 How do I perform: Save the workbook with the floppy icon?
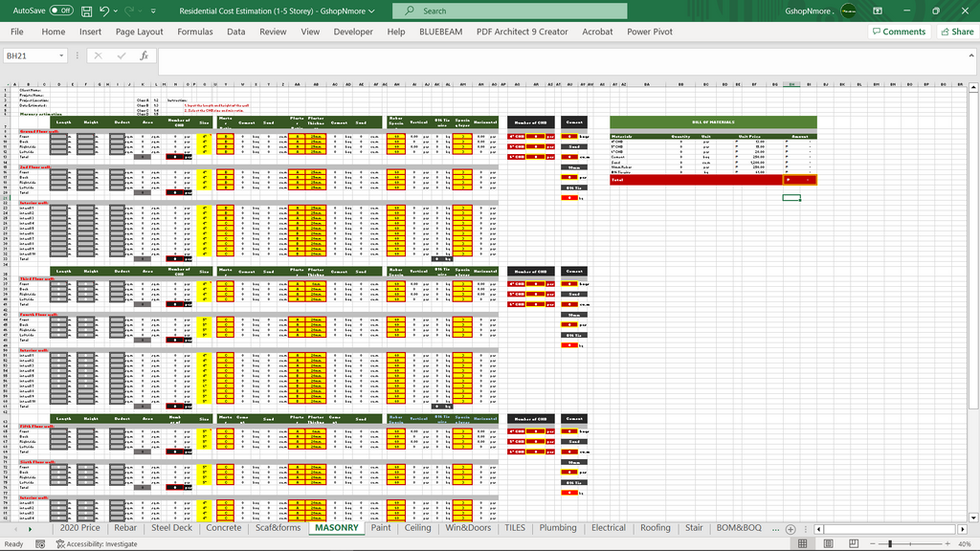coord(87,11)
